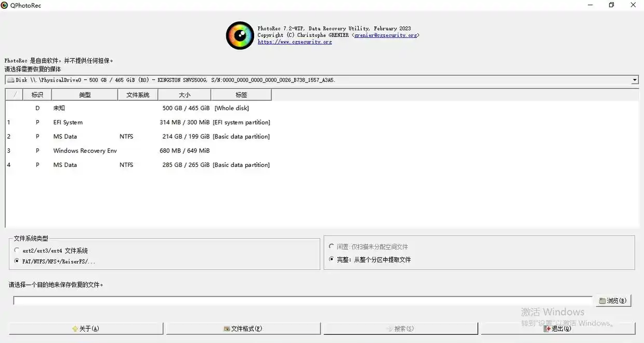Screen dimensions: 644x343
Task: Sort by the 文件系统 column header
Action: pos(138,95)
